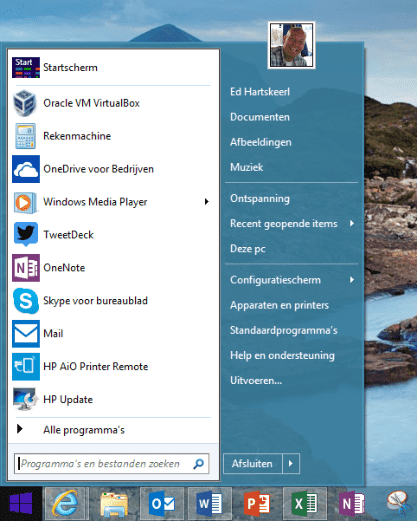The image size is (417, 521).
Task: Launch Excel from the taskbar
Action: point(304,503)
